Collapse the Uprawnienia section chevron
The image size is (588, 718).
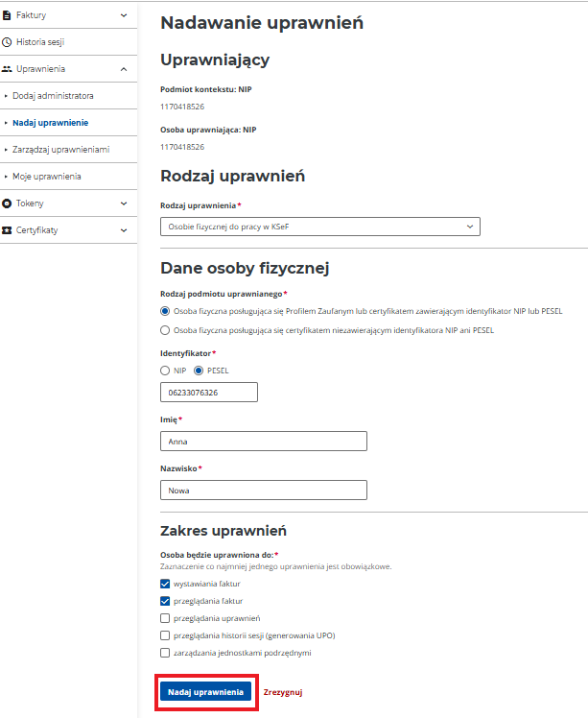[124, 69]
